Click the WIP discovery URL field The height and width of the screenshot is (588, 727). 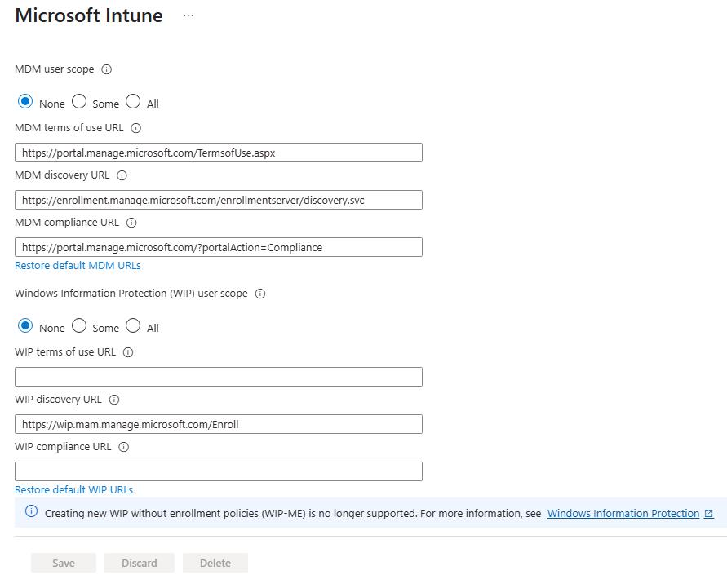(219, 424)
